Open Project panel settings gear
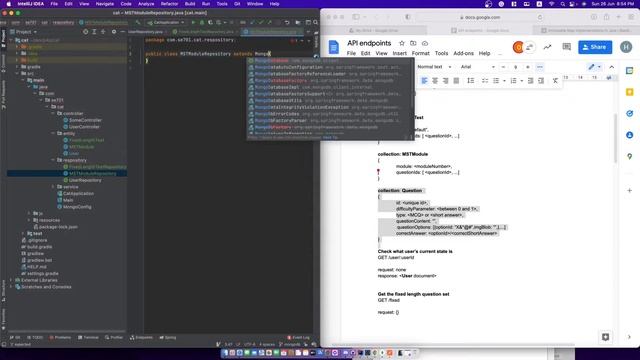The height and width of the screenshot is (360, 640). [x=114, y=32]
